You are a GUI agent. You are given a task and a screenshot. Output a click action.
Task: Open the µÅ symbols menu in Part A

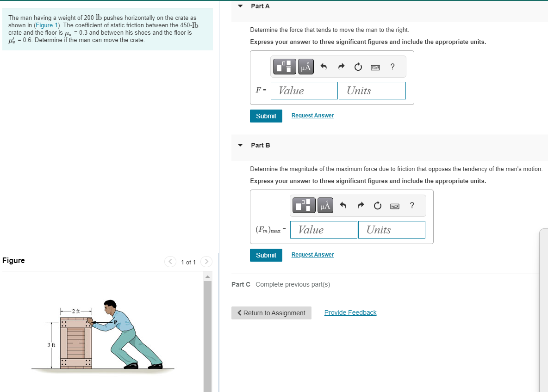coord(305,66)
